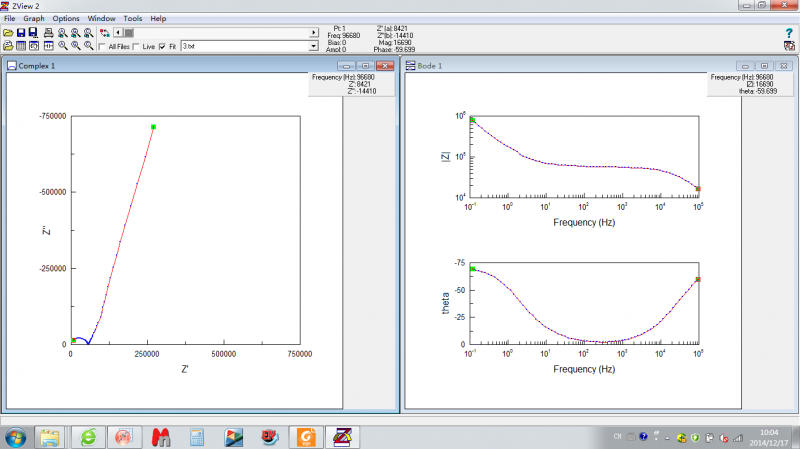
Task: Click the second magnifier in bottom toolbar row
Action: tap(76, 46)
